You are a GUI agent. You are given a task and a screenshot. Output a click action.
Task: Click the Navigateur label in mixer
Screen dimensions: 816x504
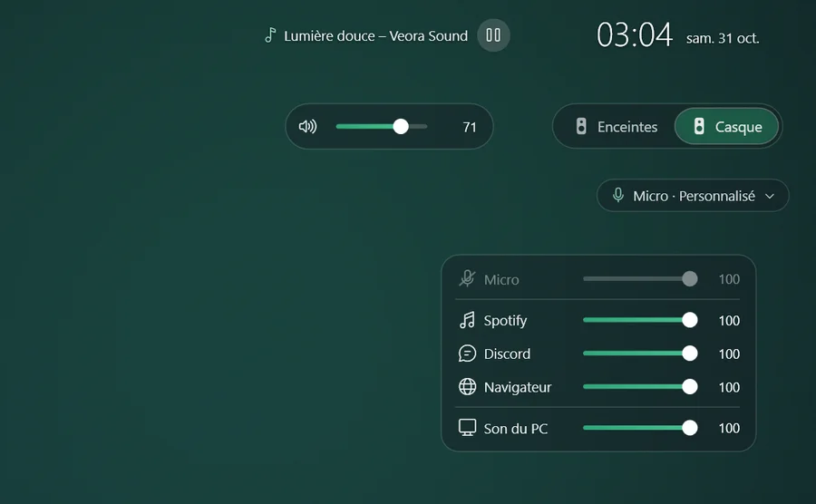(518, 387)
